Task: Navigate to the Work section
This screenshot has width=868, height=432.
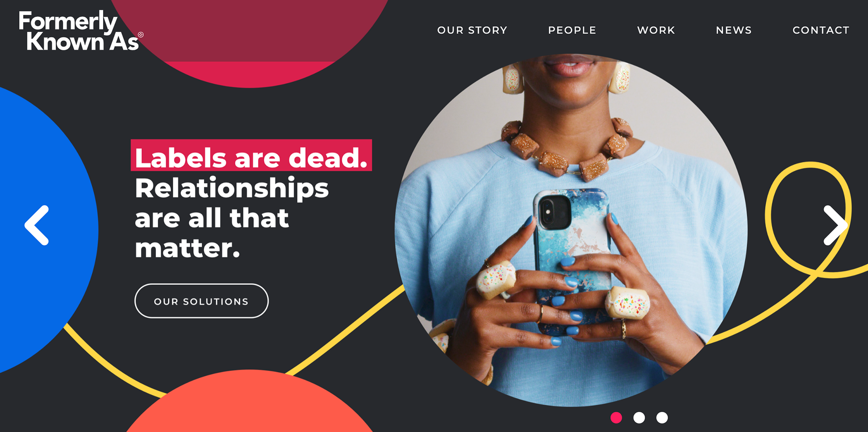Action: click(x=656, y=30)
